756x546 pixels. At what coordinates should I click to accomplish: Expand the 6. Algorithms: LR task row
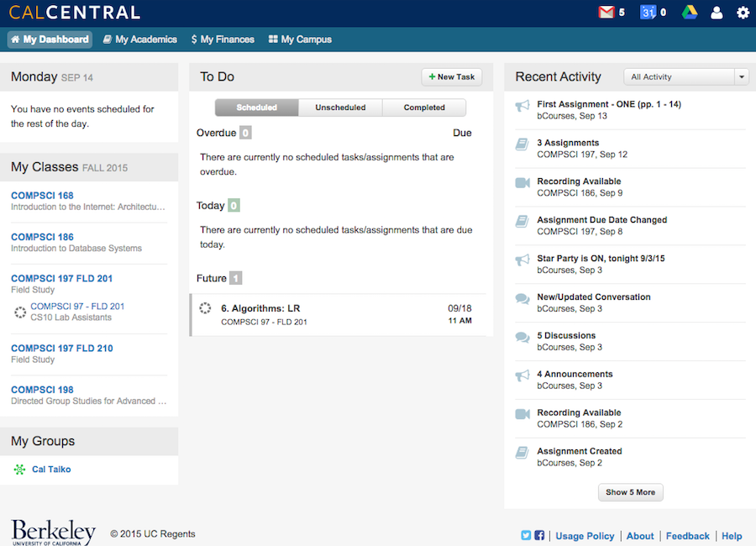339,314
